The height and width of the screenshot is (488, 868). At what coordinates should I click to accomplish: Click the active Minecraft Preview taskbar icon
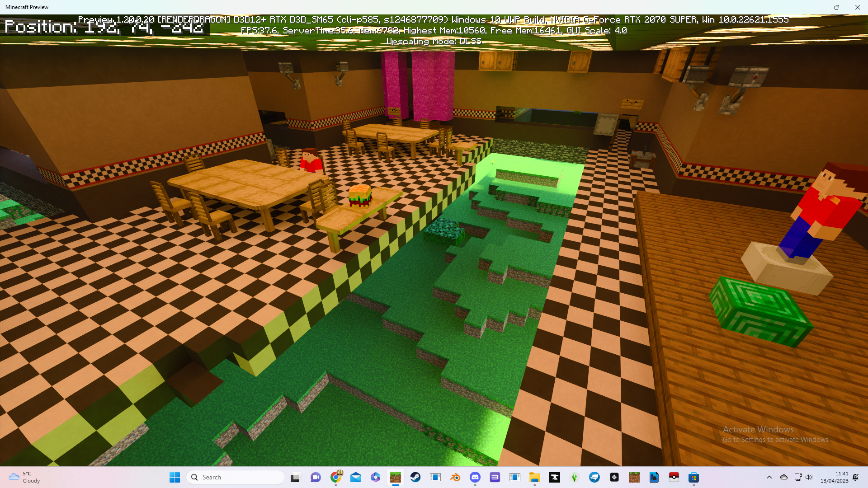396,477
